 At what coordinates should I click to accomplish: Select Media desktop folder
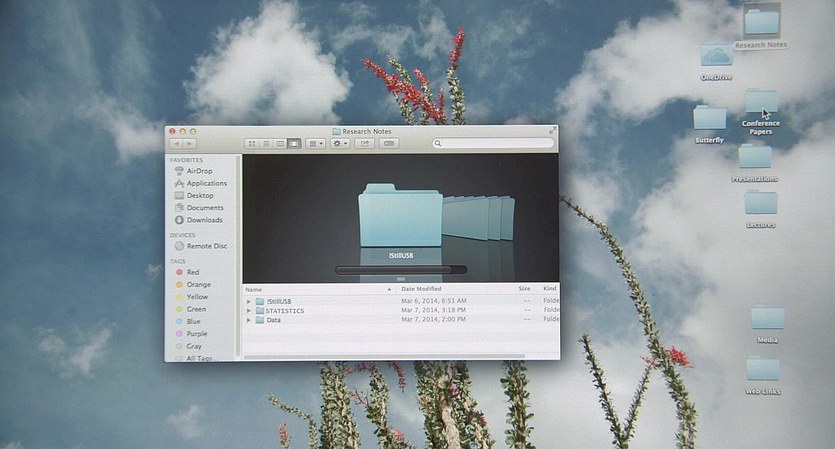click(x=767, y=324)
